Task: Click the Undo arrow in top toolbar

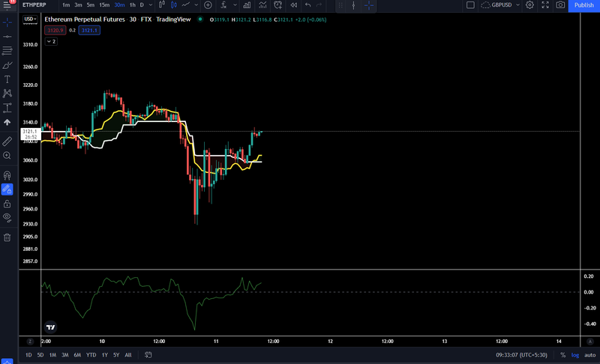Action: pos(307,5)
